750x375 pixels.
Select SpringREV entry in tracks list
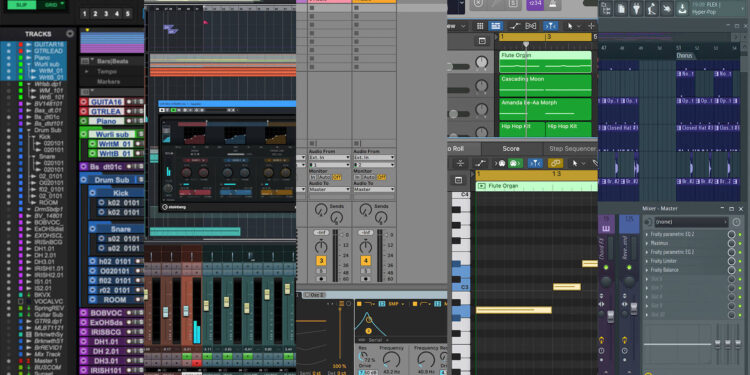click(x=48, y=308)
